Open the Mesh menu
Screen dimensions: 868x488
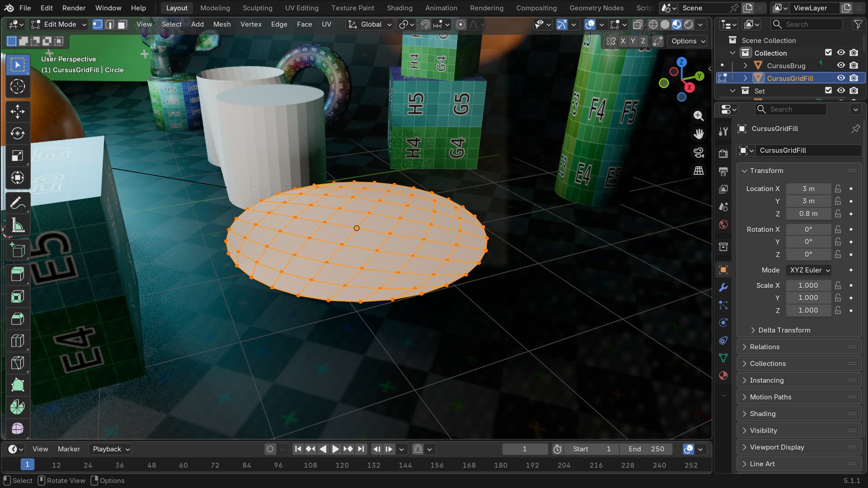coord(222,24)
